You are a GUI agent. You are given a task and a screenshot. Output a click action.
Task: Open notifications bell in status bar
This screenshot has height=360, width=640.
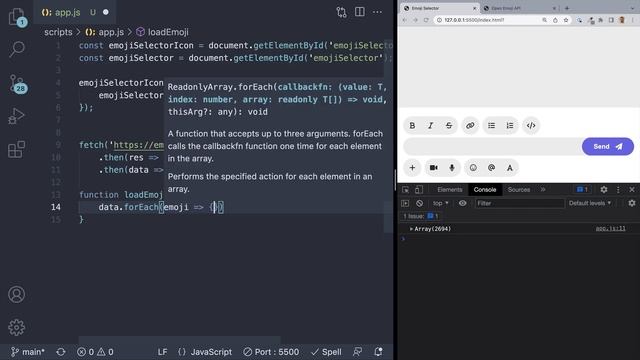pos(378,351)
